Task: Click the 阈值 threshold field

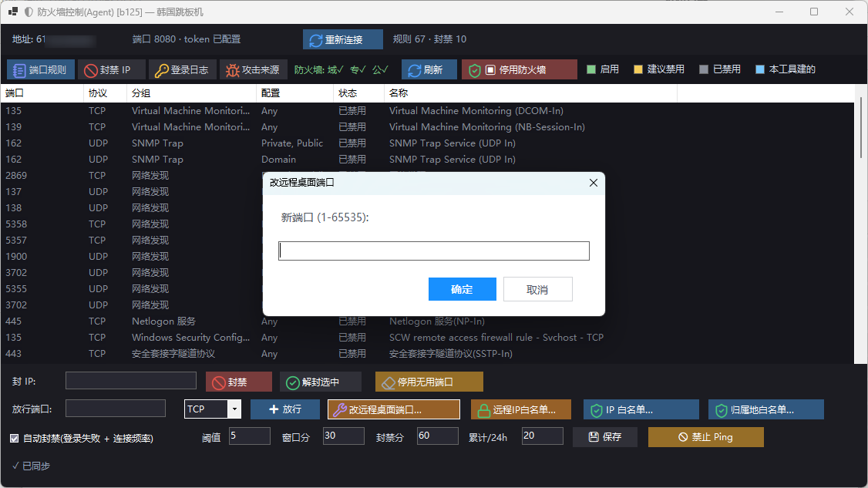Action: 250,436
